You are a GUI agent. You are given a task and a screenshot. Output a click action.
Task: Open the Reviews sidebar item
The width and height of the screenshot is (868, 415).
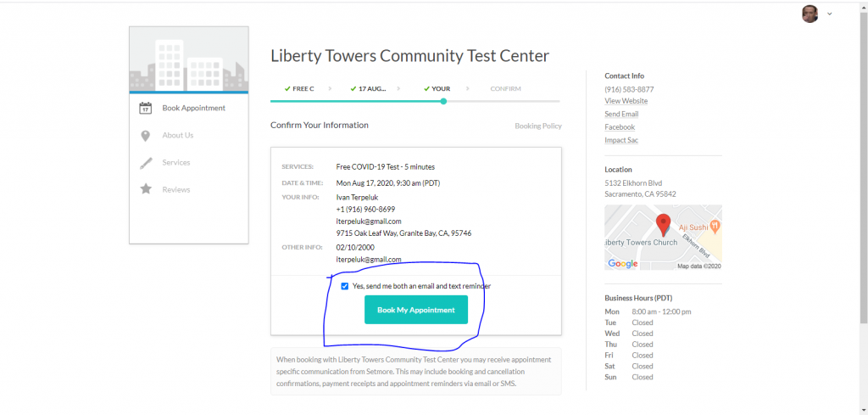pyautogui.click(x=175, y=190)
